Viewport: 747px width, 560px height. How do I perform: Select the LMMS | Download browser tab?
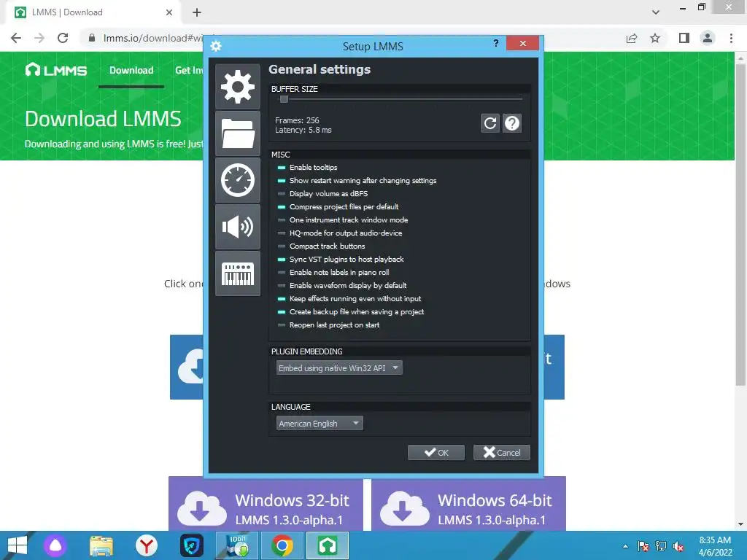pyautogui.click(x=93, y=12)
